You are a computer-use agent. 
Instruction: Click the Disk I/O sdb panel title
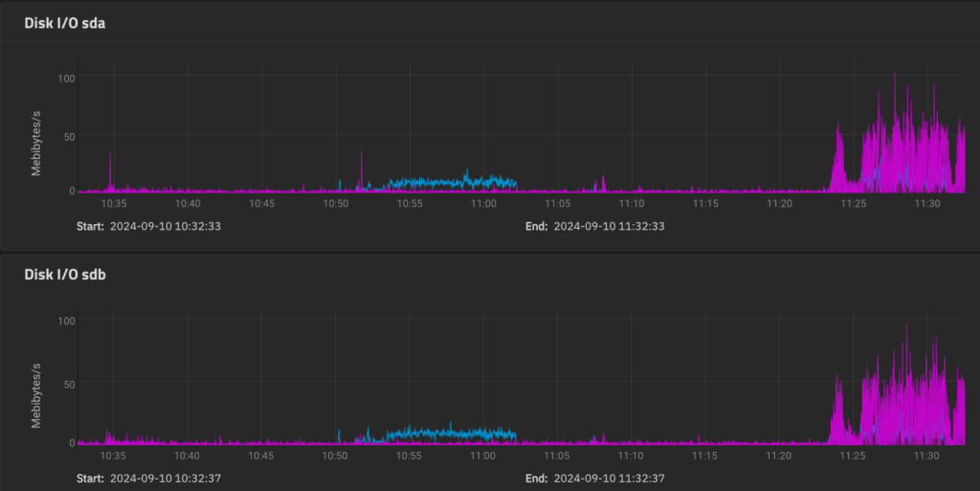(65, 275)
